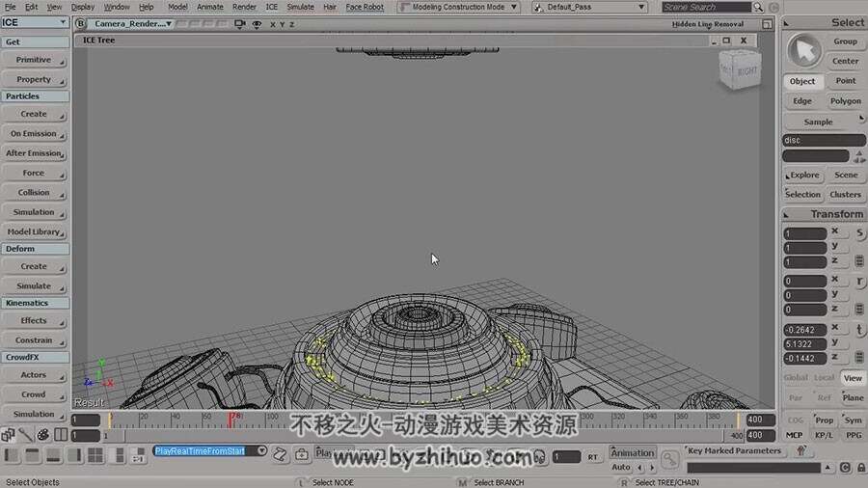Viewport: 868px width, 488px height.
Task: Open the Face Robot menu
Action: pyautogui.click(x=365, y=7)
